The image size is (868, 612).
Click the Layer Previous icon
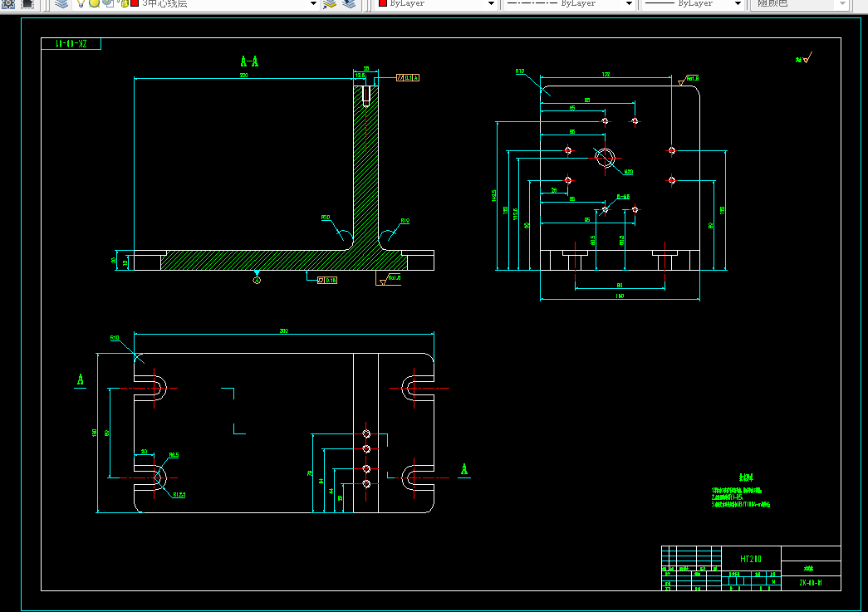coord(349,3)
